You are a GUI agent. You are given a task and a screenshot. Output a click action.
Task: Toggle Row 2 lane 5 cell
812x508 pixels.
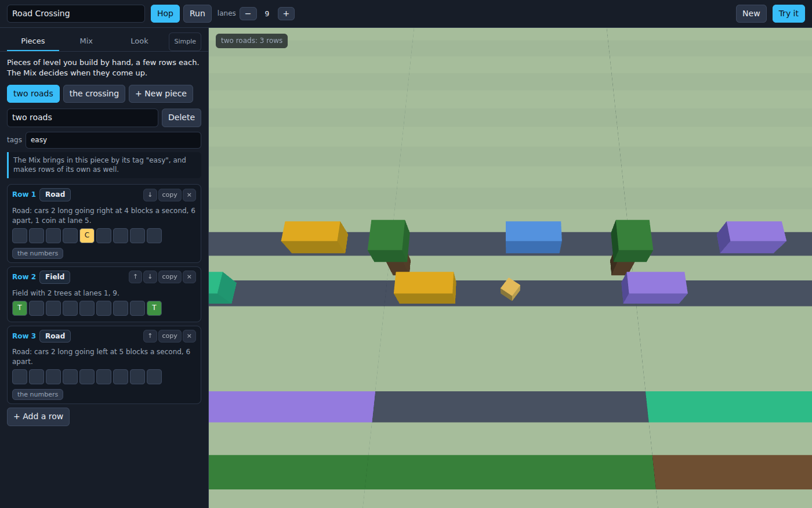[87, 308]
